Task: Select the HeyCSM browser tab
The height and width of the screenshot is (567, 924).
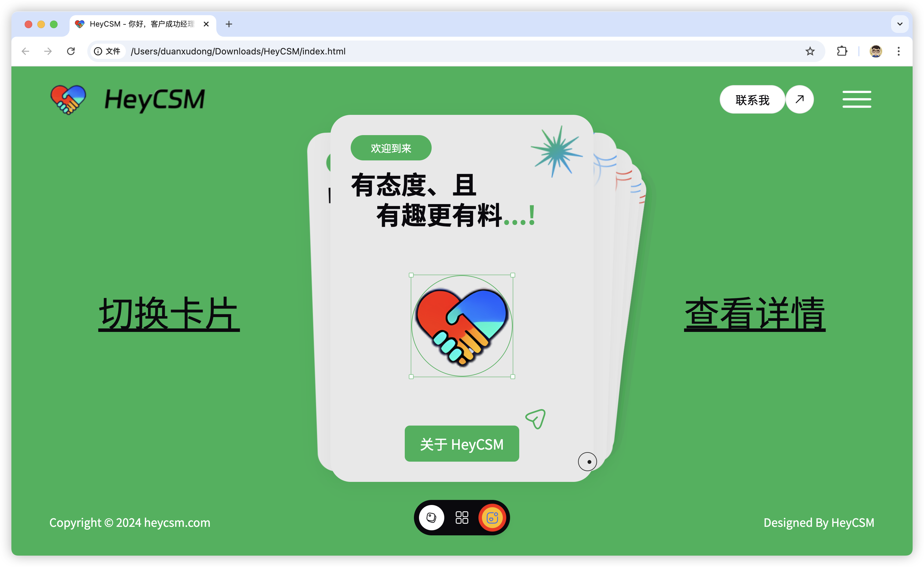Action: point(142,24)
